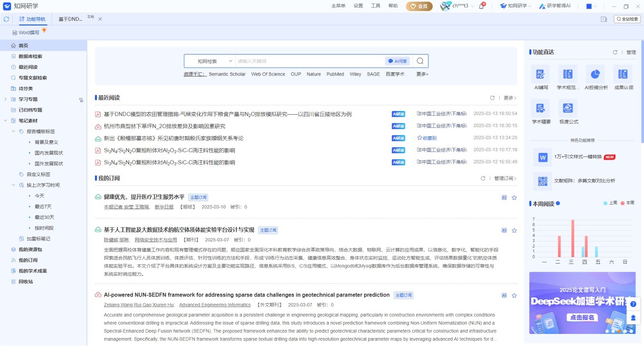Open the 成果认领 icon

[623, 74]
